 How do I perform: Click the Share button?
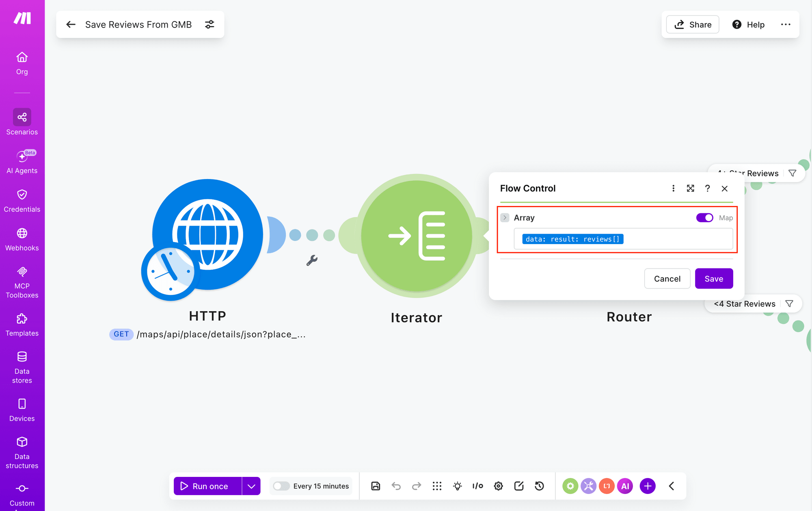click(693, 24)
